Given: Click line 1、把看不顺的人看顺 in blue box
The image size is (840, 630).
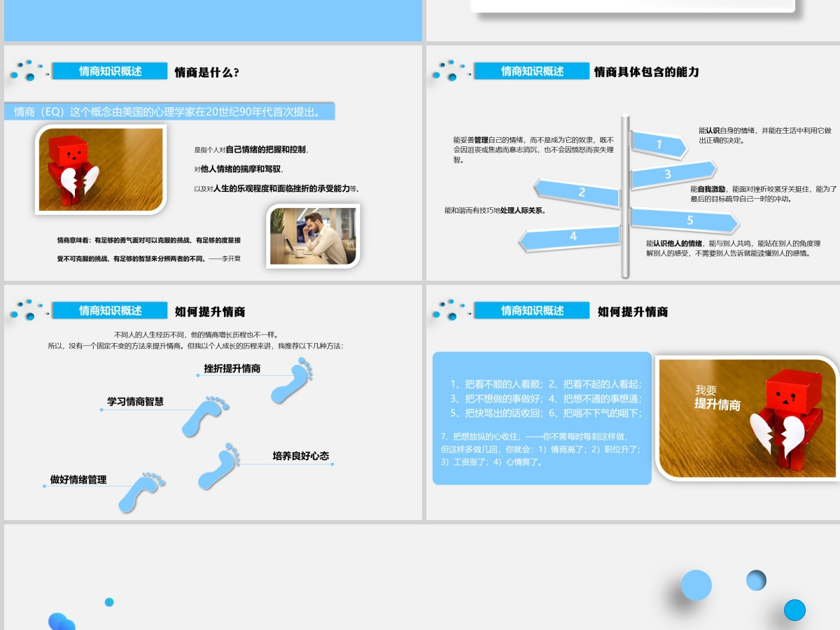Looking at the screenshot, I should (546, 384).
